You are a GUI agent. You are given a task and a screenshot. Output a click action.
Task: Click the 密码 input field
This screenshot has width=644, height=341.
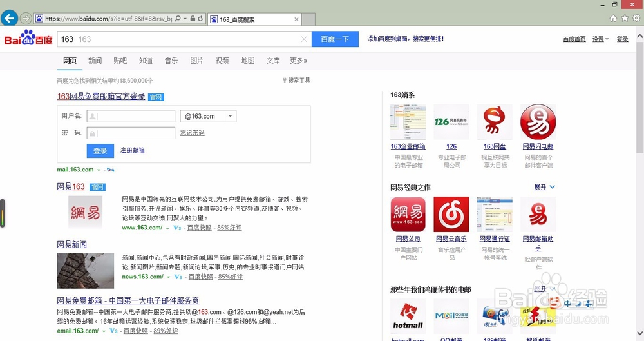(x=131, y=133)
